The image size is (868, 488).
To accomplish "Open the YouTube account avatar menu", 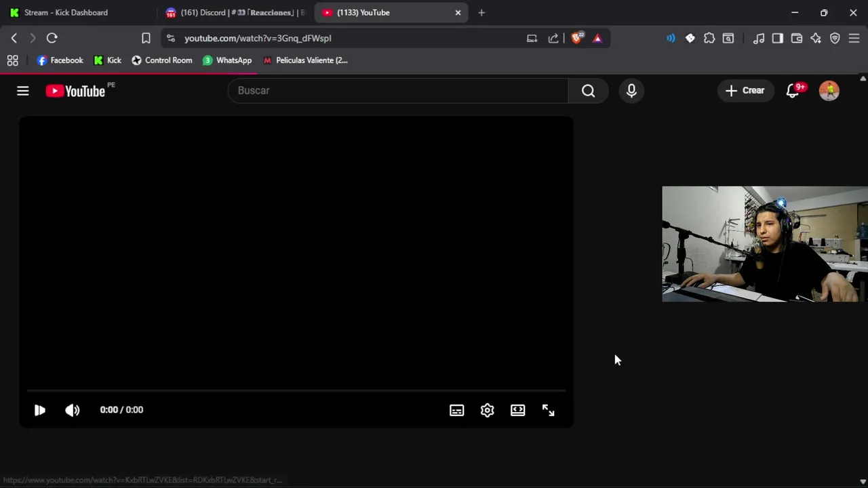I will (x=829, y=91).
